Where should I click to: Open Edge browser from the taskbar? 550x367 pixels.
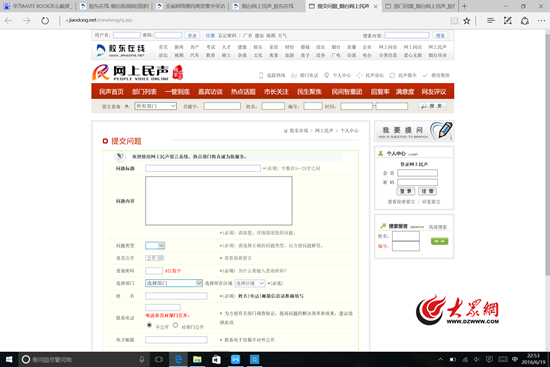tap(178, 359)
